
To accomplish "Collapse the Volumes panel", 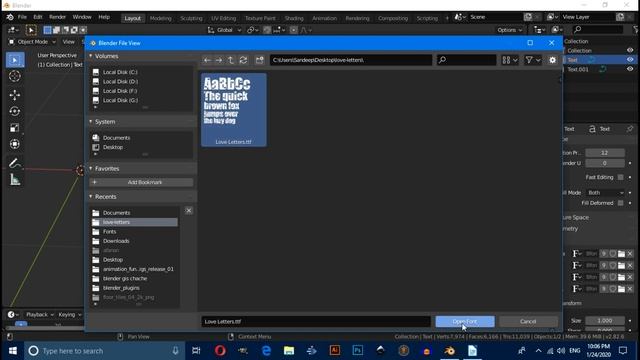I will click(91, 56).
